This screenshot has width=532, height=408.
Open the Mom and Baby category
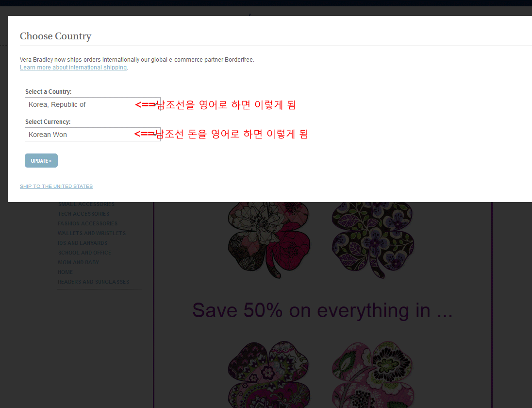78,263
